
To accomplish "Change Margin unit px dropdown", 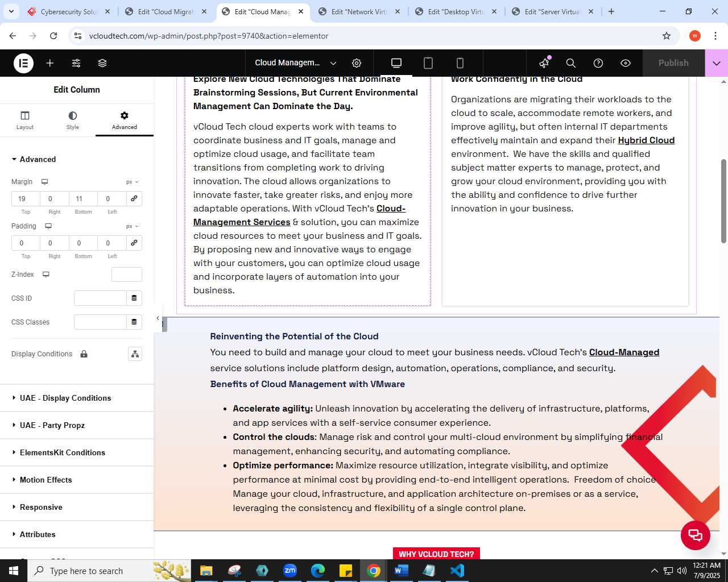I will click(x=132, y=182).
